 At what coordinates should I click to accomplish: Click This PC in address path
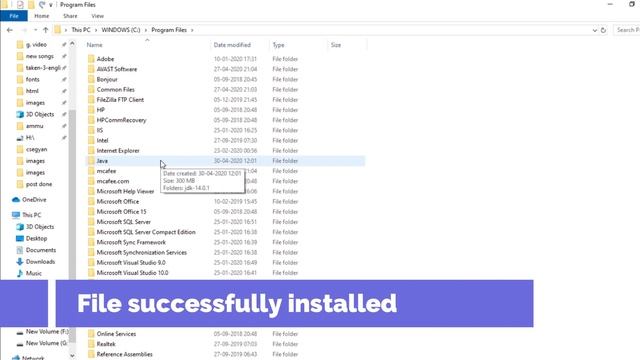coord(81,30)
